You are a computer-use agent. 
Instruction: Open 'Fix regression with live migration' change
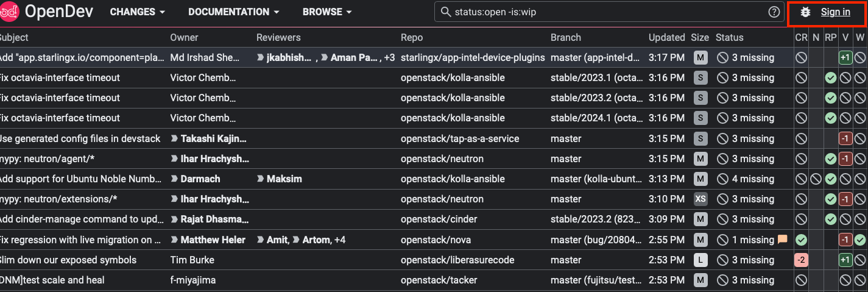point(80,240)
